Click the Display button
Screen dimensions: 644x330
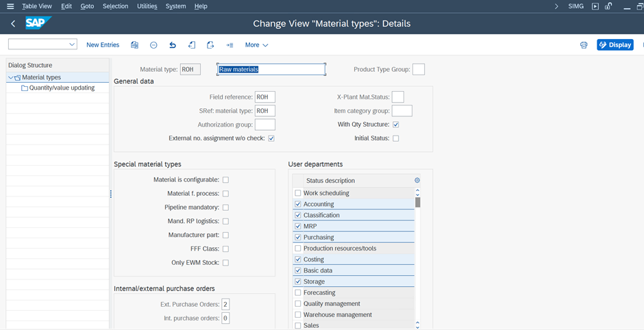(x=615, y=45)
